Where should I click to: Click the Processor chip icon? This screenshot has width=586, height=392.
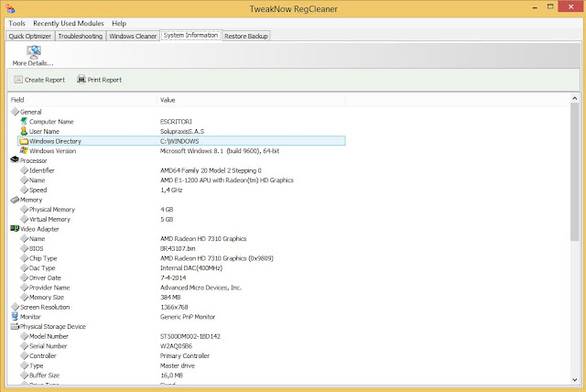[x=15, y=160]
